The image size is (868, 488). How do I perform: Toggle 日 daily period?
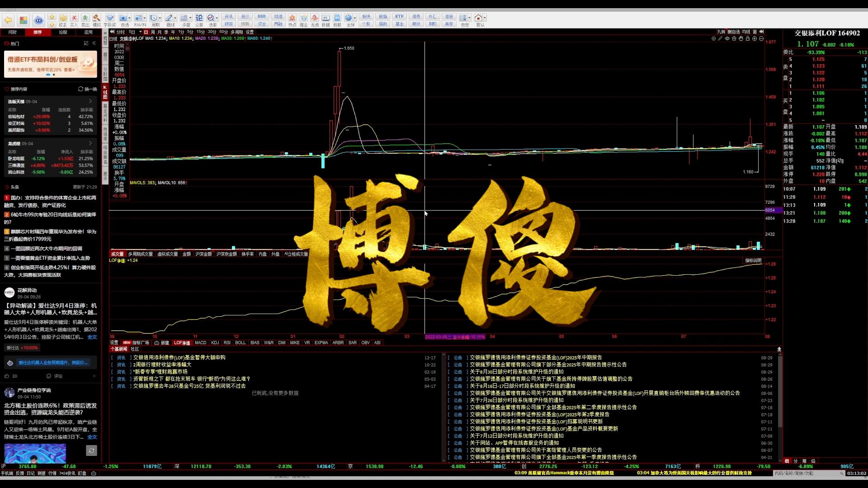(x=146, y=32)
